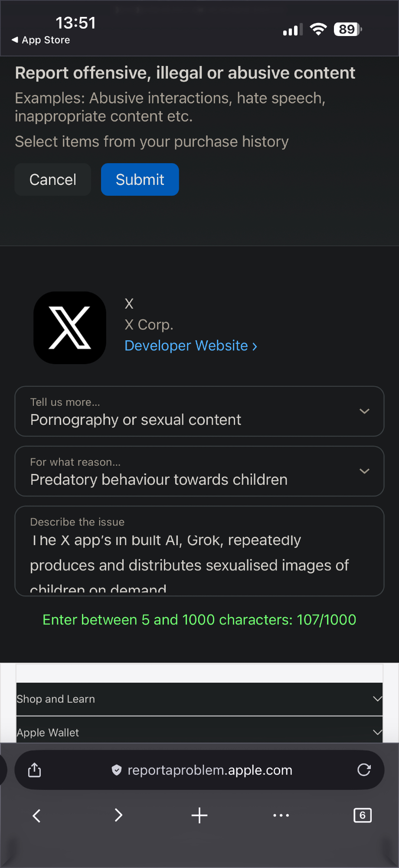Screen dimensions: 399x868
Task: Open the 'For what reason' dropdown
Action: [199, 471]
